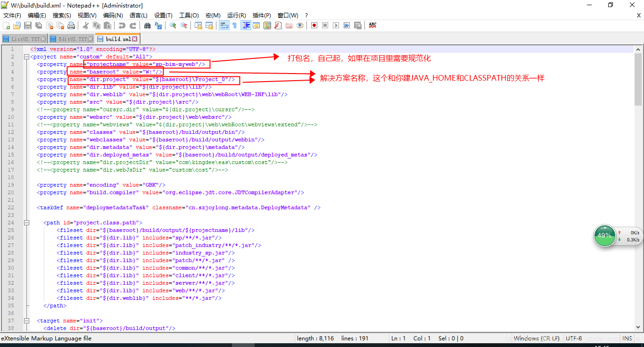Synchronize horizontal scrolling icon
The image size is (644, 347).
209,25
